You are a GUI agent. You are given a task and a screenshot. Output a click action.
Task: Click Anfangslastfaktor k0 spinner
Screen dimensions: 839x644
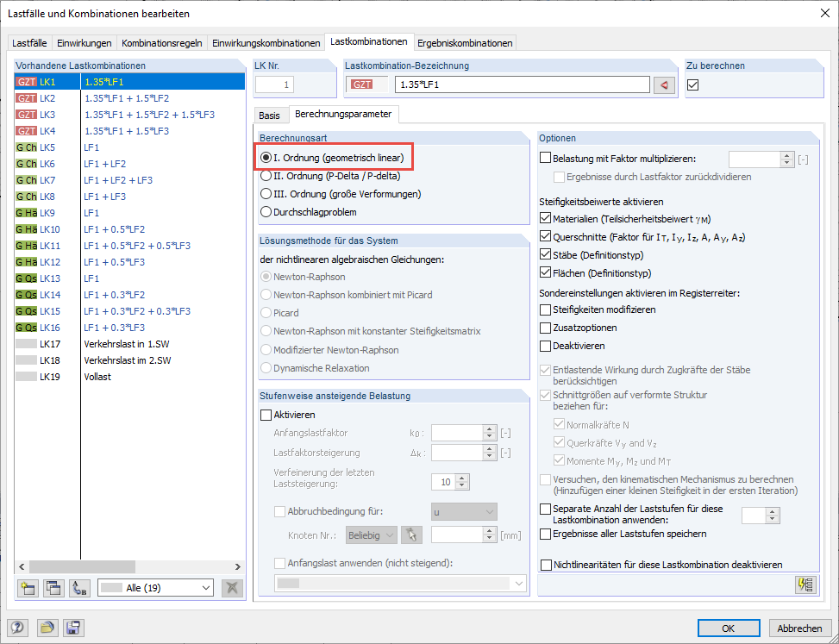489,433
